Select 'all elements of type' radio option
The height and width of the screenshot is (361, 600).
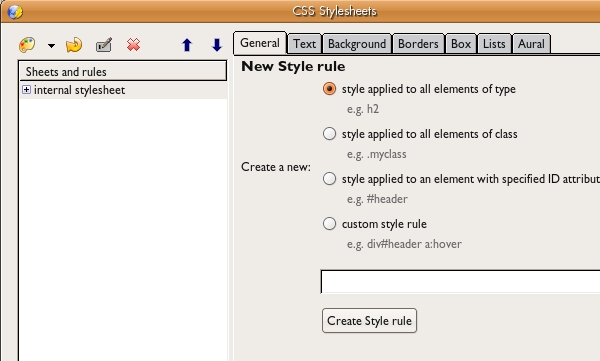(329, 89)
